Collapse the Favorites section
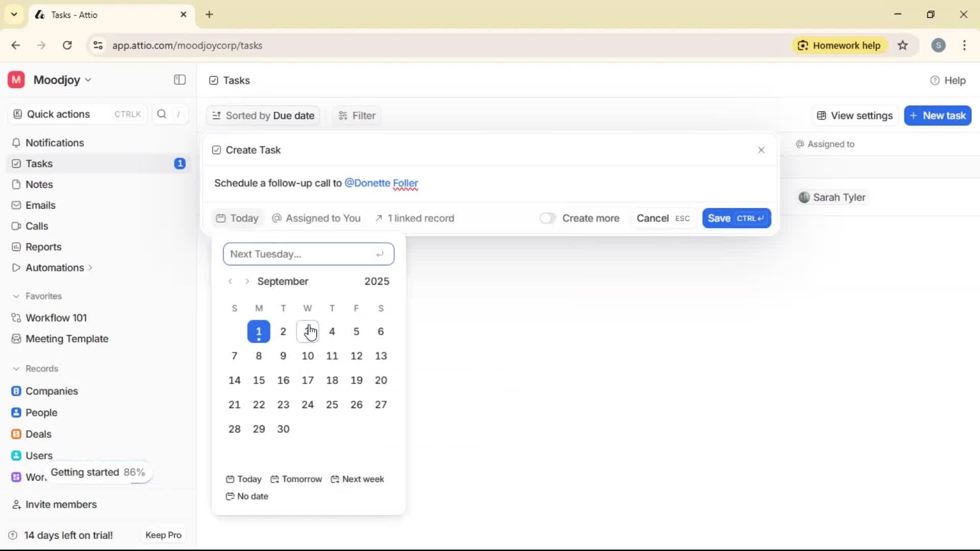 tap(16, 296)
